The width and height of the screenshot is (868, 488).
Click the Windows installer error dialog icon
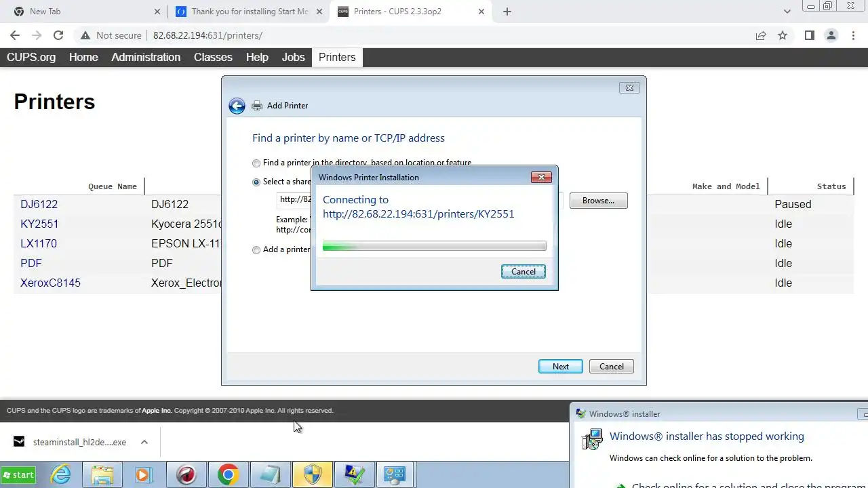tap(592, 439)
